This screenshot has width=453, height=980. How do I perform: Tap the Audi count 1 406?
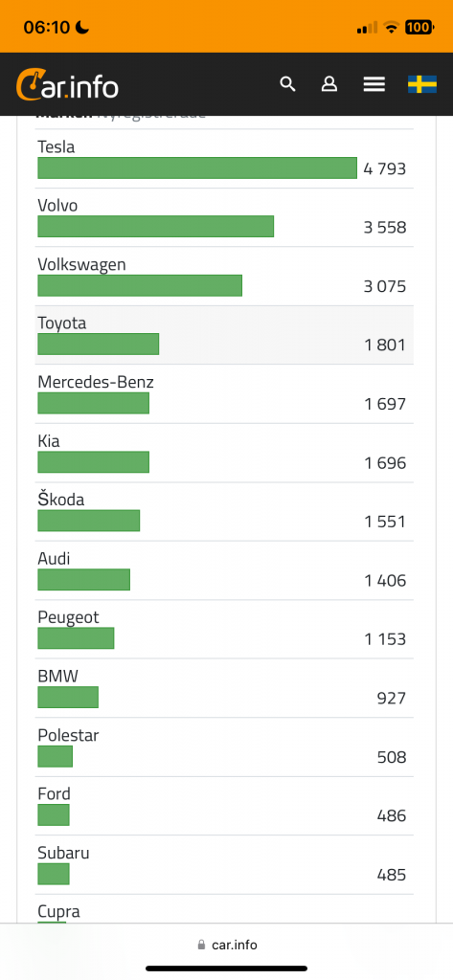point(385,581)
